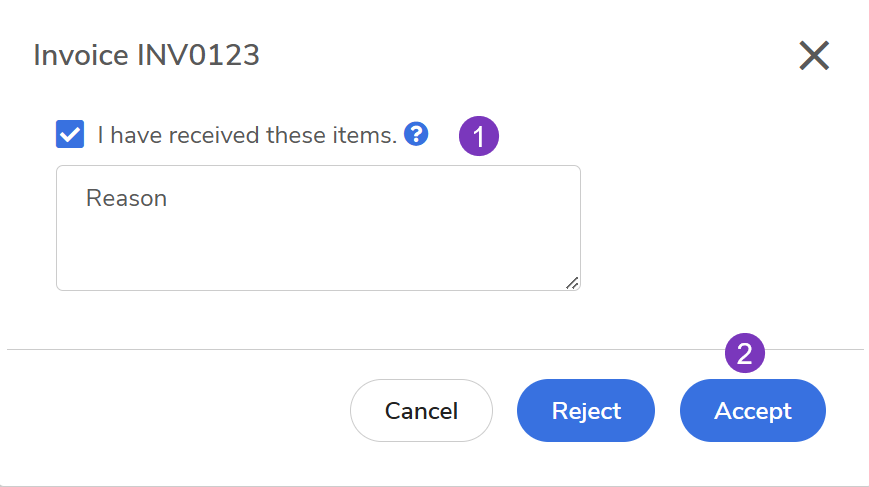Image resolution: width=869 pixels, height=487 pixels.
Task: Click the purple number 1 badge
Action: point(478,136)
